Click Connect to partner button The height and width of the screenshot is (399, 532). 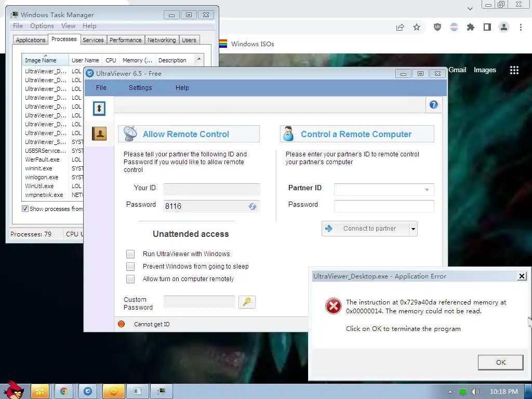[x=366, y=229]
